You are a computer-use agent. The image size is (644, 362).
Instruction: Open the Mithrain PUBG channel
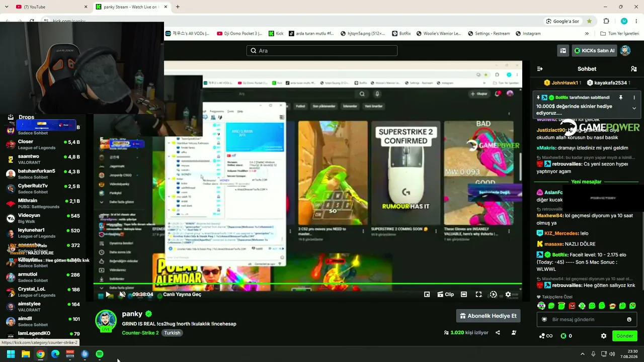click(x=43, y=204)
